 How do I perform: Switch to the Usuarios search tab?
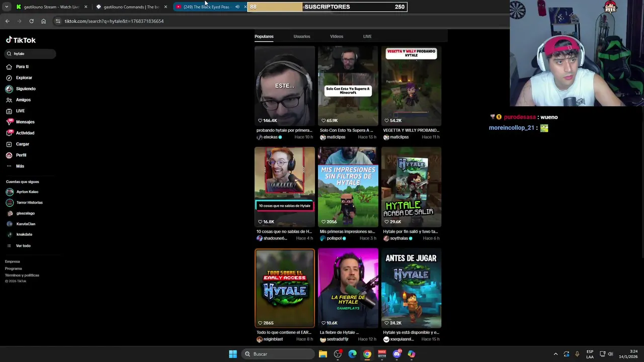302,37
